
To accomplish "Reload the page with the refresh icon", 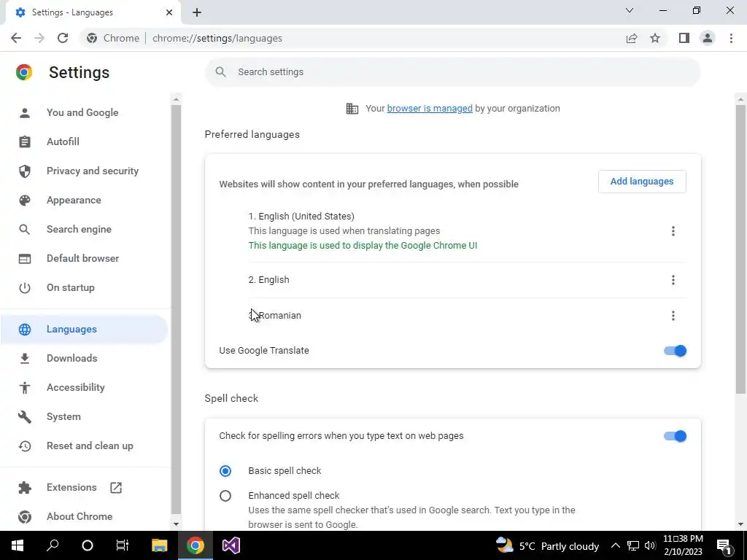I will tap(63, 38).
